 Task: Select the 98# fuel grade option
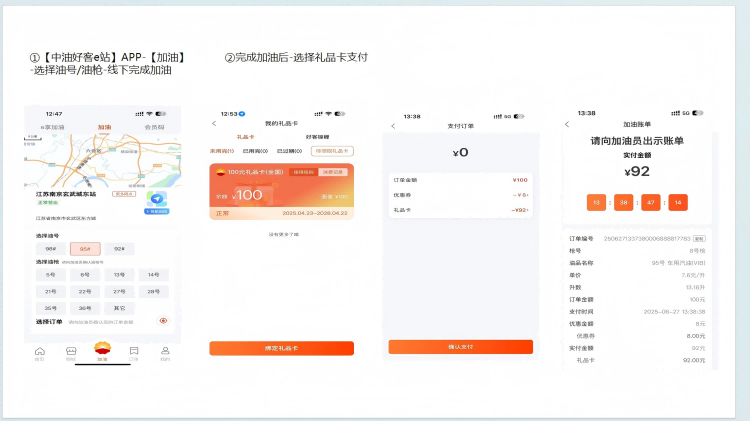click(x=50, y=249)
